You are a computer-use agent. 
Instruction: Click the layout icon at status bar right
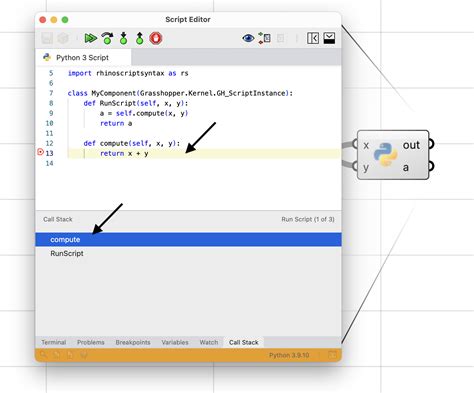pos(332,355)
